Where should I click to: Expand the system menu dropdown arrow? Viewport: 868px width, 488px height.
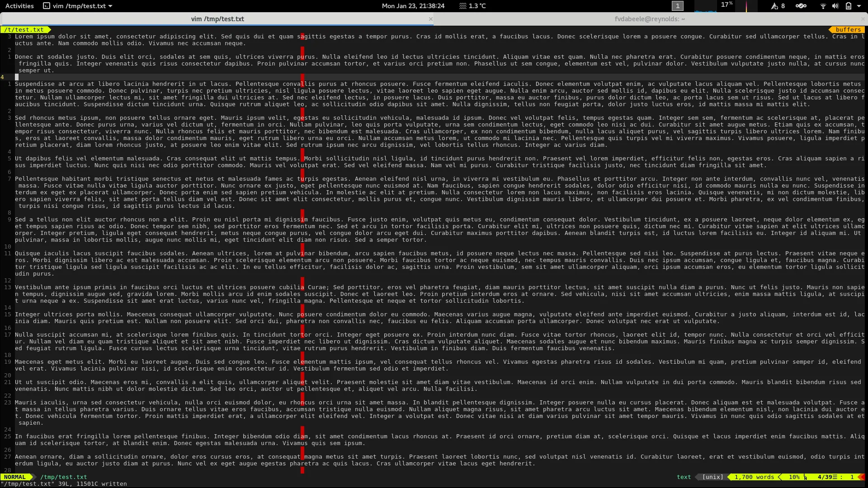[x=859, y=6]
